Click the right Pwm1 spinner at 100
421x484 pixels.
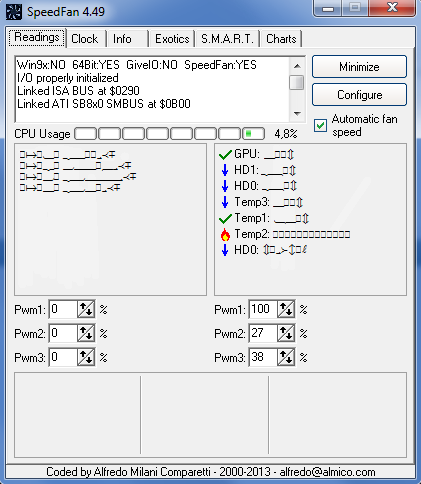point(286,310)
